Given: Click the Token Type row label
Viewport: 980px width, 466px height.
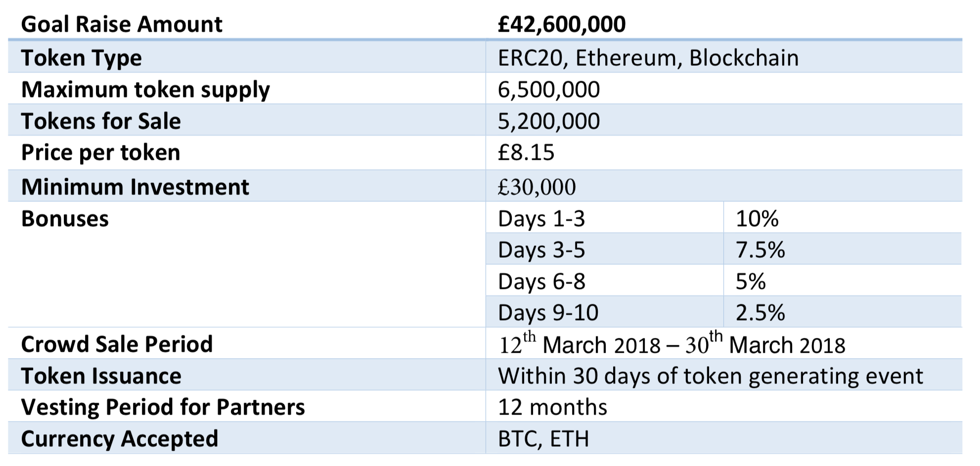Looking at the screenshot, I should tap(82, 58).
